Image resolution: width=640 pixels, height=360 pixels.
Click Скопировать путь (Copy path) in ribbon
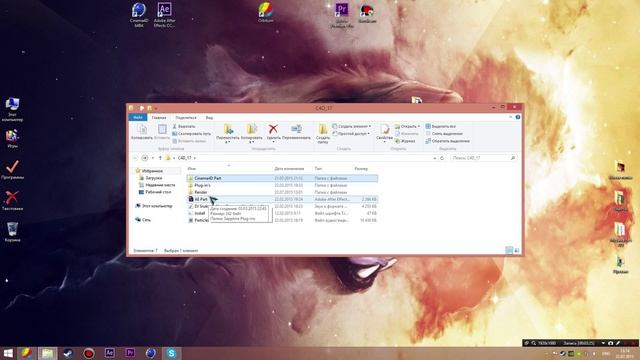pyautogui.click(x=191, y=134)
